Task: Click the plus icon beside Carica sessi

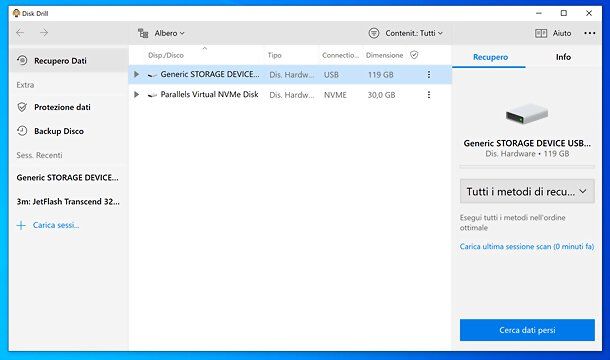Action: click(x=21, y=225)
